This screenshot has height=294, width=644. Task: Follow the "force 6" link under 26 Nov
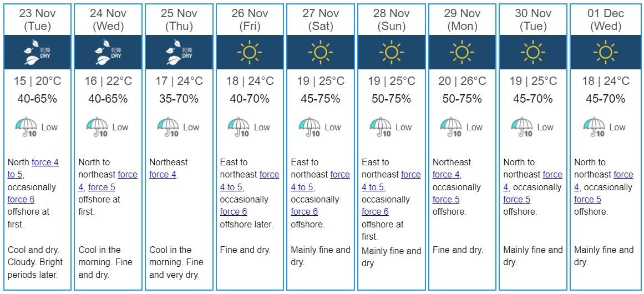[x=234, y=212]
